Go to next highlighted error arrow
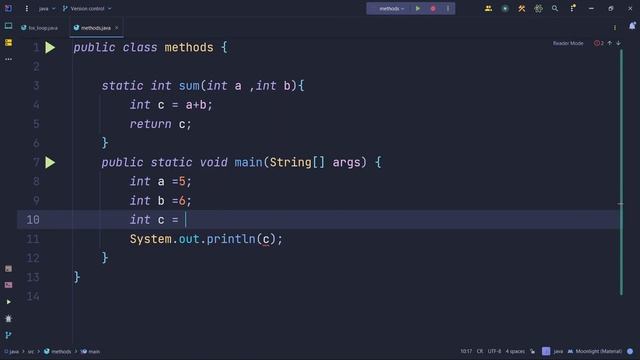640x360 pixels. [x=618, y=43]
